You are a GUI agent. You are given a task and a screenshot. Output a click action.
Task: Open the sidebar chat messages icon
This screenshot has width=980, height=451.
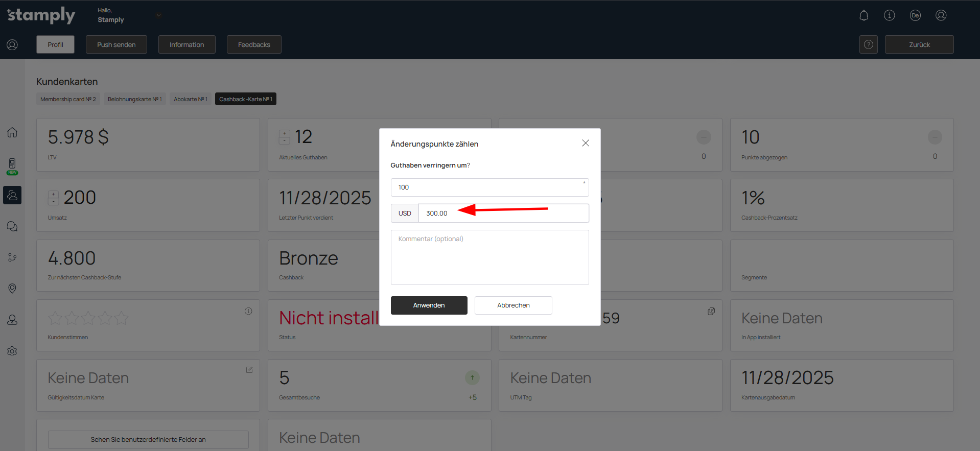(x=12, y=226)
